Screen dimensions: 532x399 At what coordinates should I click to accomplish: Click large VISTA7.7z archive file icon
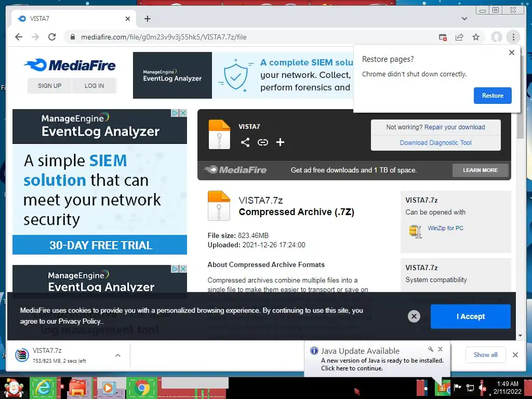219,206
